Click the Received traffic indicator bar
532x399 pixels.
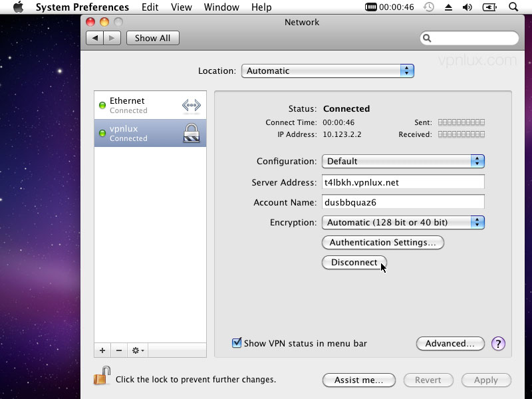coord(462,134)
